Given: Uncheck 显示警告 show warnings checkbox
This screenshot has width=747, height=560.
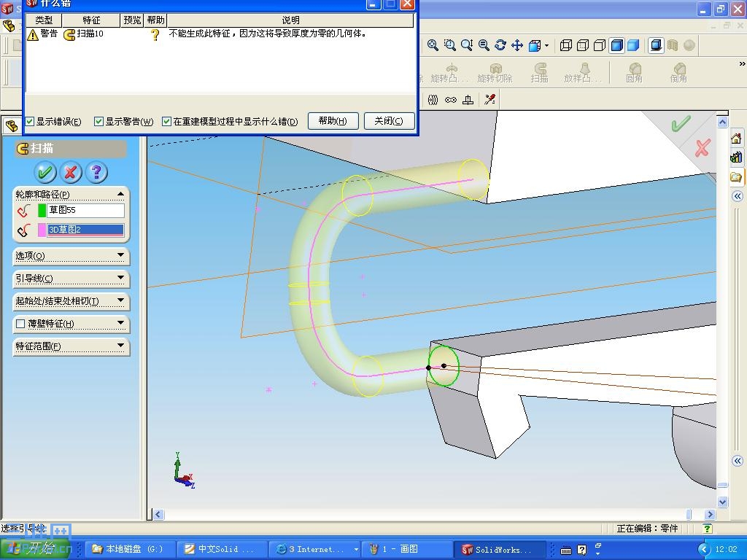Looking at the screenshot, I should coord(98,122).
